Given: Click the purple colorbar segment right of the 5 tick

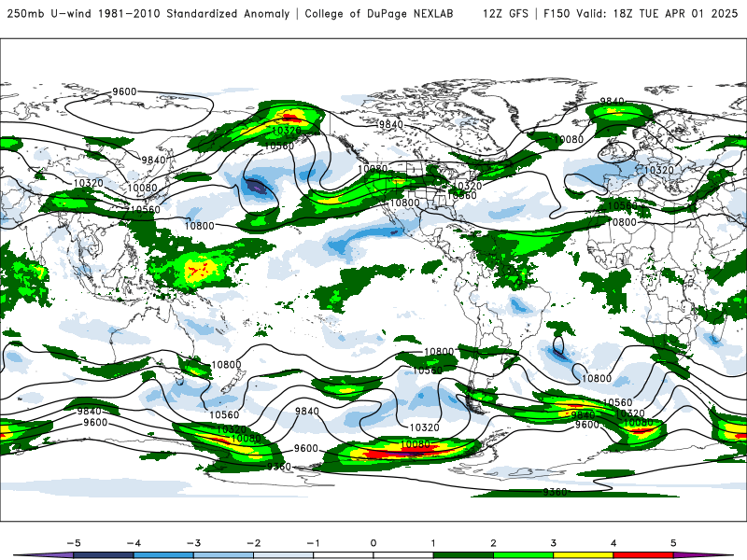Looking at the screenshot, I should click(700, 555).
